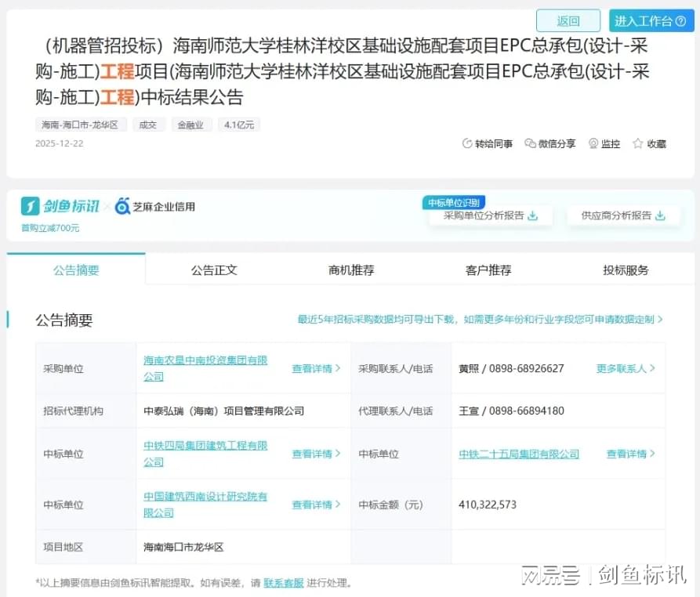Expand 更多联系人 next to purchaser contact
Viewport: 700px width, 597px height.
[626, 368]
